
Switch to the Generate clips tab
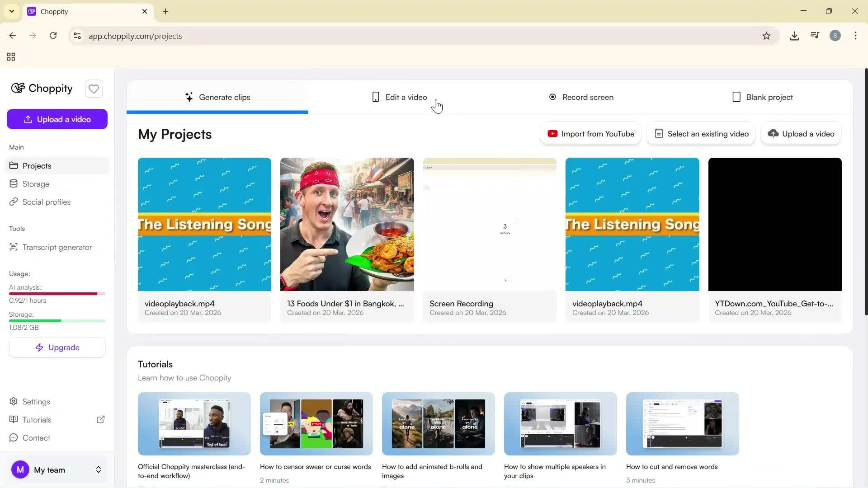click(217, 97)
